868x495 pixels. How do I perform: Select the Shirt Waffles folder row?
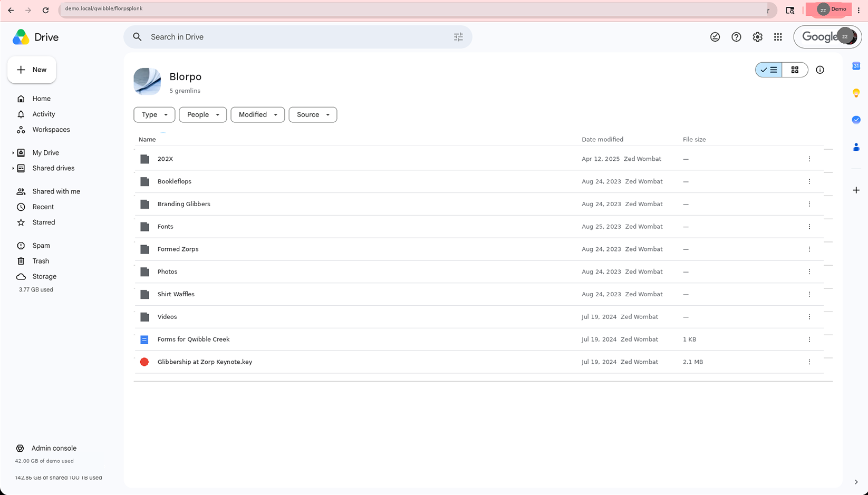(x=479, y=294)
